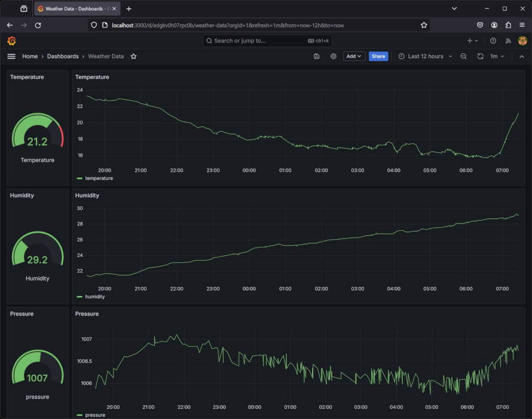This screenshot has height=419, width=532.
Task: Open the Pressure graph panel title
Action: (87, 314)
